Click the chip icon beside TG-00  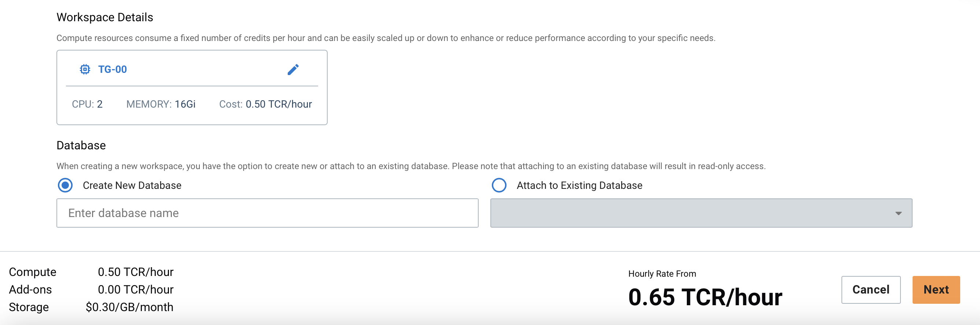85,70
